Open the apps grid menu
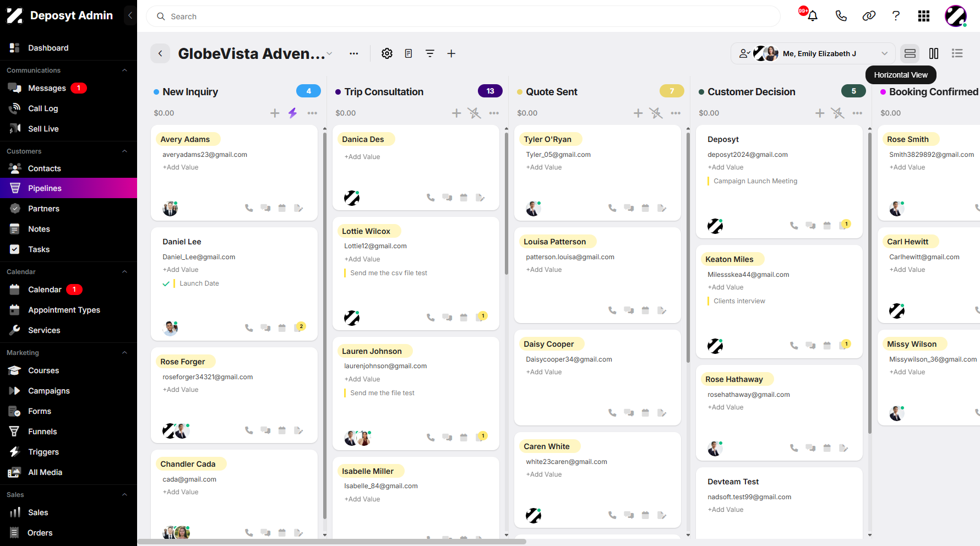The width and height of the screenshot is (980, 546). 924,16
